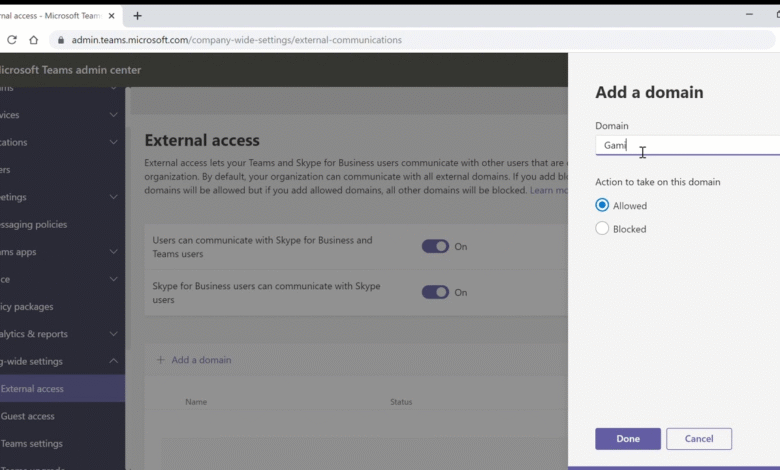Expand Locations section chevron
The height and width of the screenshot is (470, 780).
(113, 142)
